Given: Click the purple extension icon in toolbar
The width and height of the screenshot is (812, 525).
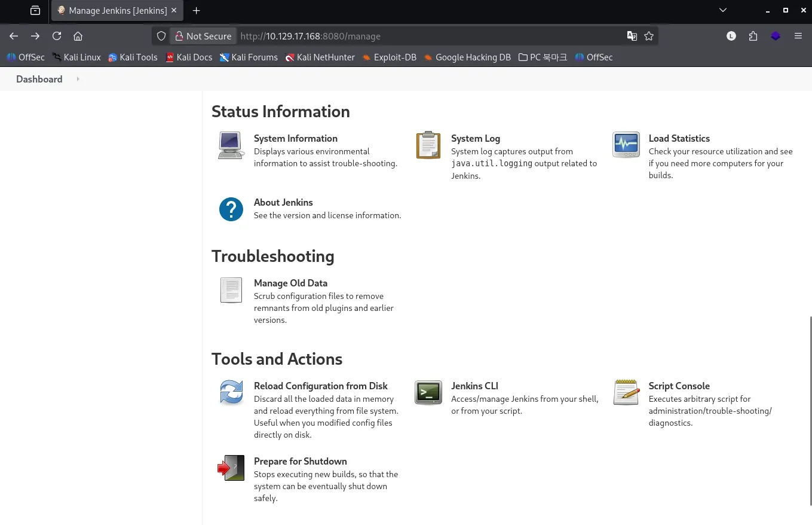Looking at the screenshot, I should [x=776, y=36].
